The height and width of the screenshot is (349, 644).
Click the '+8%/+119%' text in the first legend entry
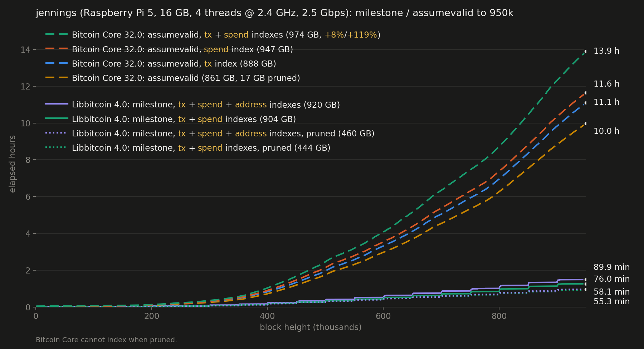click(x=351, y=35)
